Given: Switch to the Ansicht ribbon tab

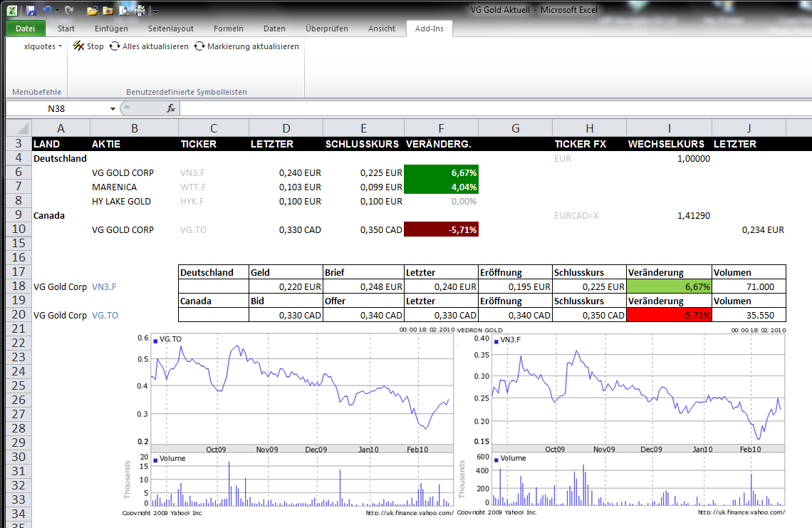Looking at the screenshot, I should pyautogui.click(x=382, y=29).
